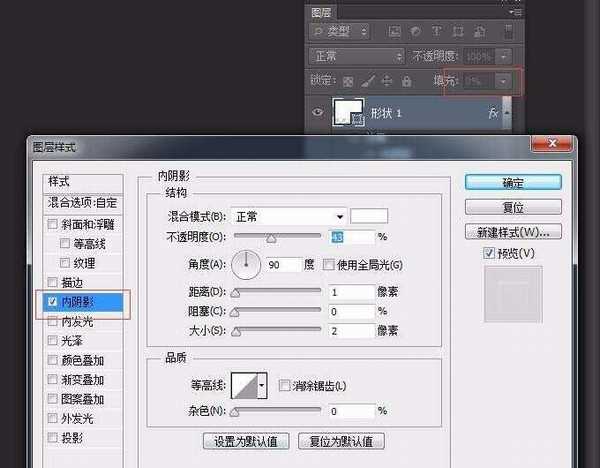Enable the 斜面和浮雕 checkbox
Screen dimensions: 600x468
coord(52,223)
